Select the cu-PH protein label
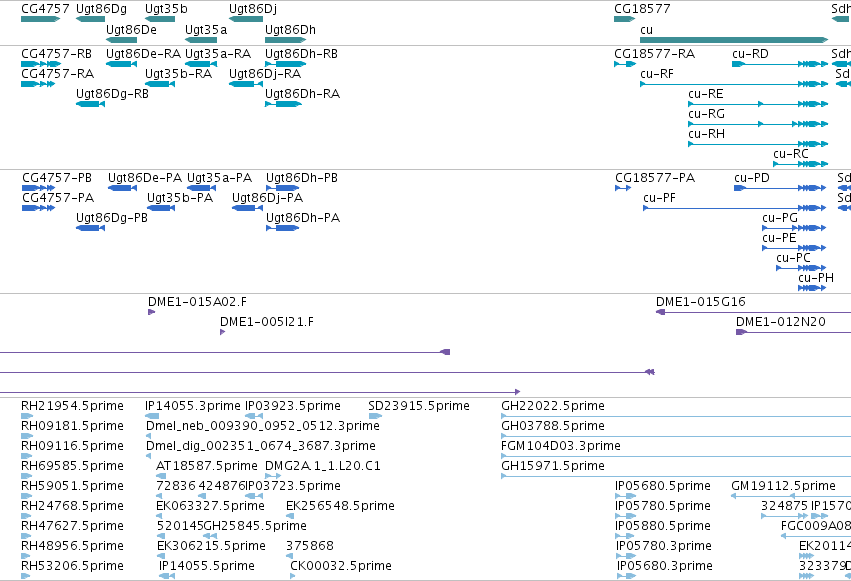The image size is (851, 581). click(x=816, y=278)
